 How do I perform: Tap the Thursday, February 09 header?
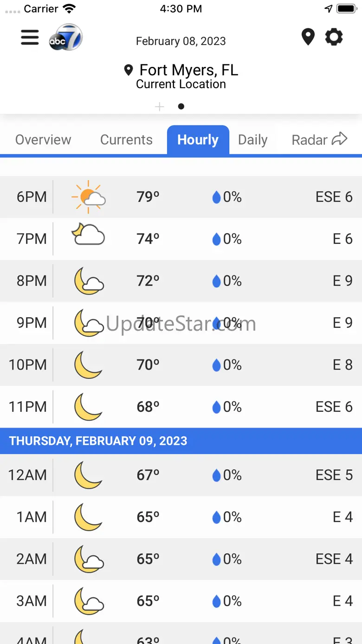[98, 441]
